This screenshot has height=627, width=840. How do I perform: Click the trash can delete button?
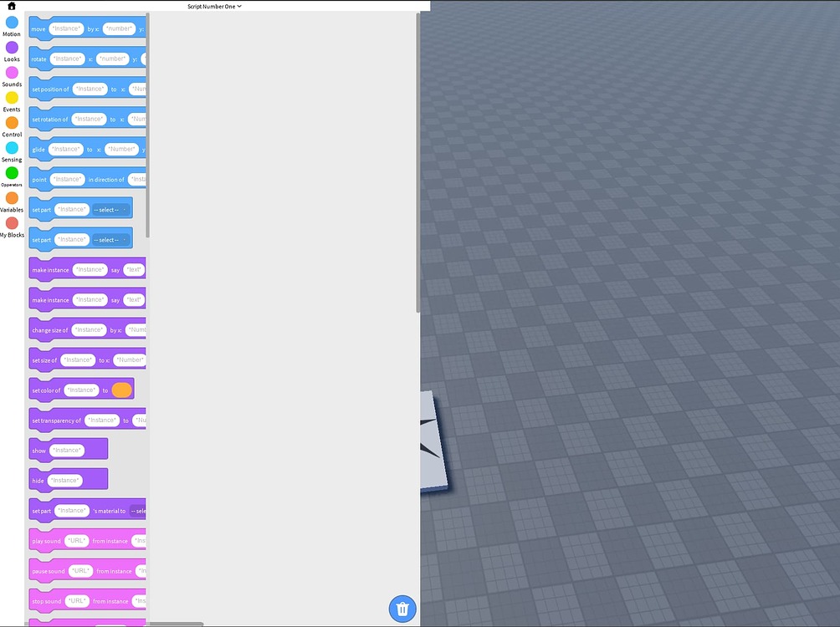coord(402,609)
